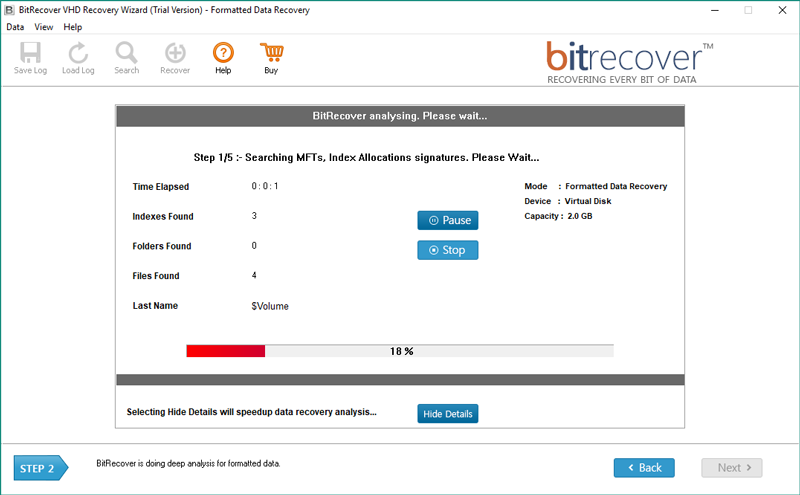This screenshot has height=495, width=800.
Task: Click the "Selecting Hide Details will speedup" note
Action: tap(252, 412)
